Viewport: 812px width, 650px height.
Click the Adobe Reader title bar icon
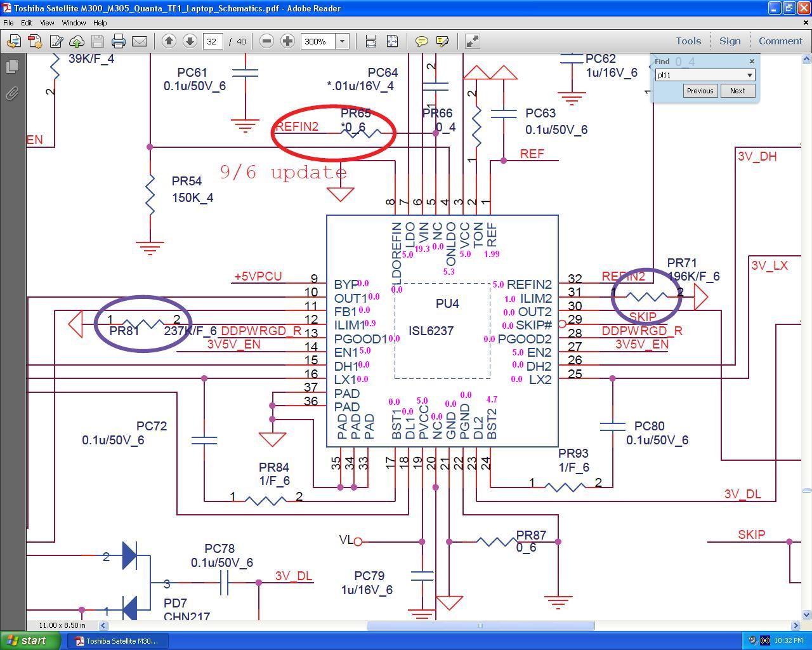point(7,8)
